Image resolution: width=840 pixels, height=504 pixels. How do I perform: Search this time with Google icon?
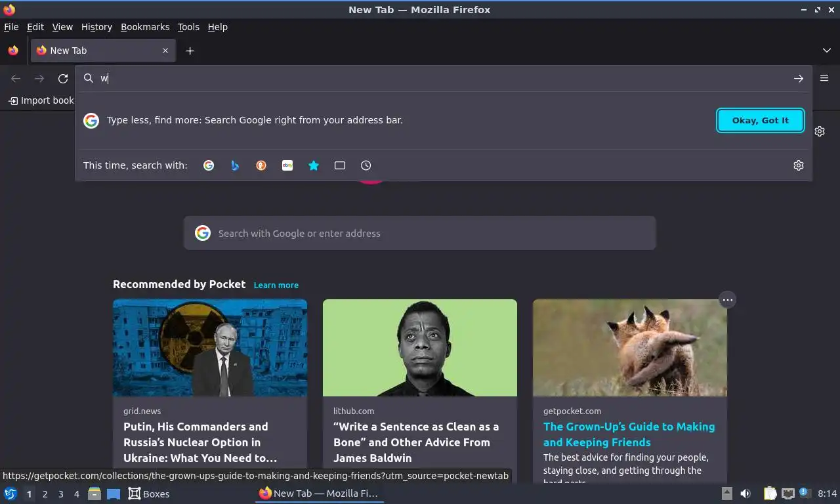(209, 165)
